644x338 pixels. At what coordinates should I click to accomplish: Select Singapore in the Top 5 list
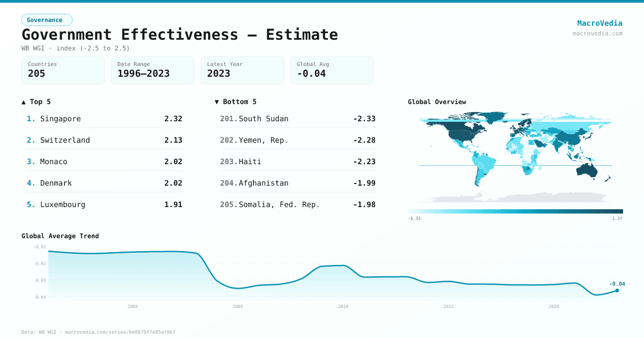[104, 119]
